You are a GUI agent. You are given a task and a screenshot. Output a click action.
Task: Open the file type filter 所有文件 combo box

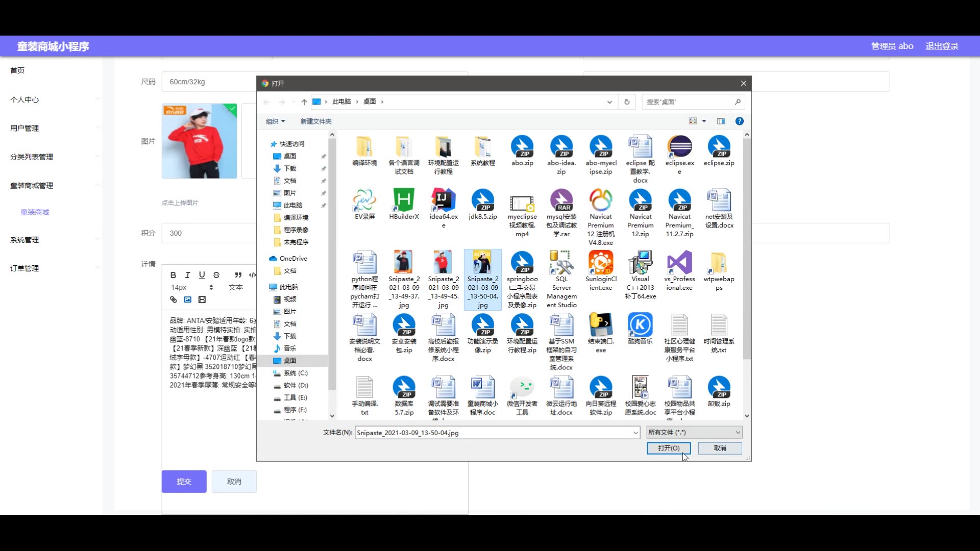694,432
